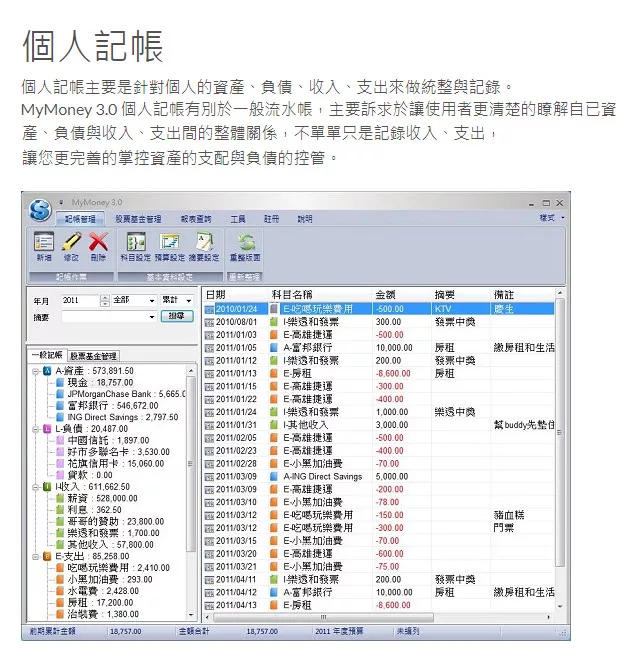Open the 樣式 style dropdown menu
Viewport: 638px width, 668px height.
pyautogui.click(x=551, y=217)
